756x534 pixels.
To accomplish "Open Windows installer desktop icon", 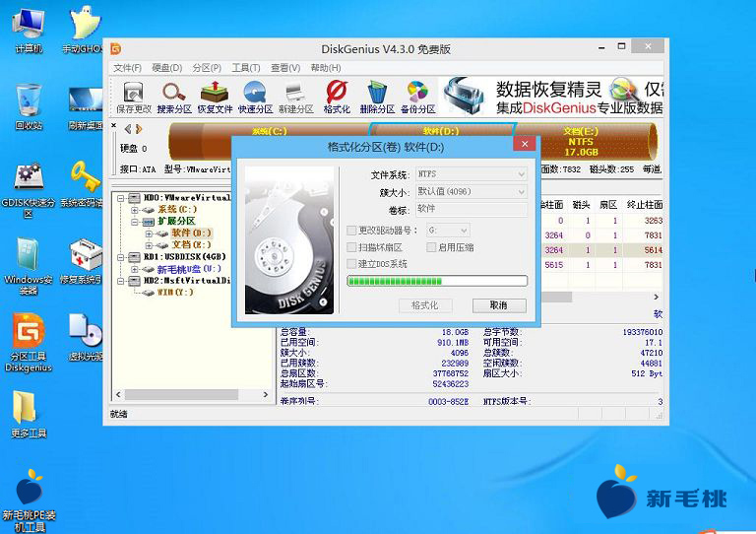I will click(29, 266).
